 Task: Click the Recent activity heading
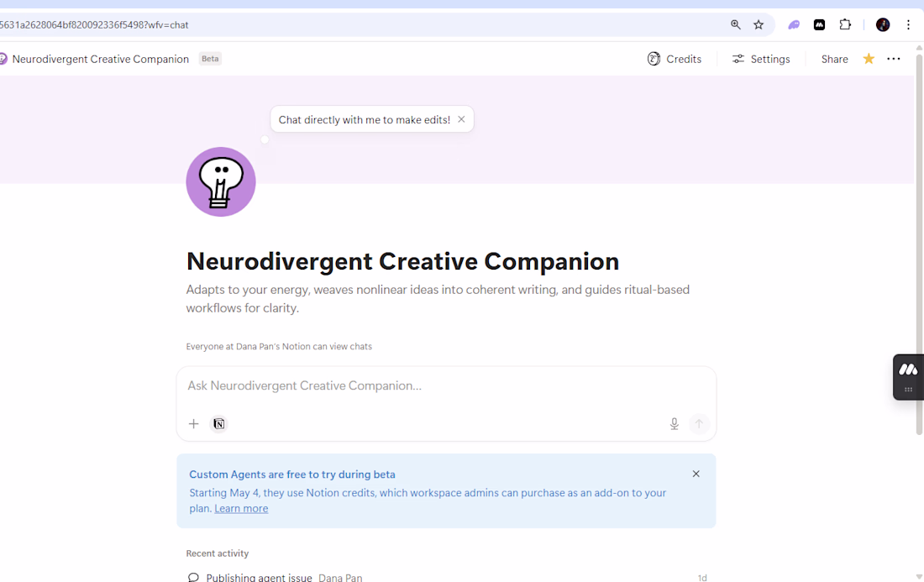pyautogui.click(x=218, y=553)
